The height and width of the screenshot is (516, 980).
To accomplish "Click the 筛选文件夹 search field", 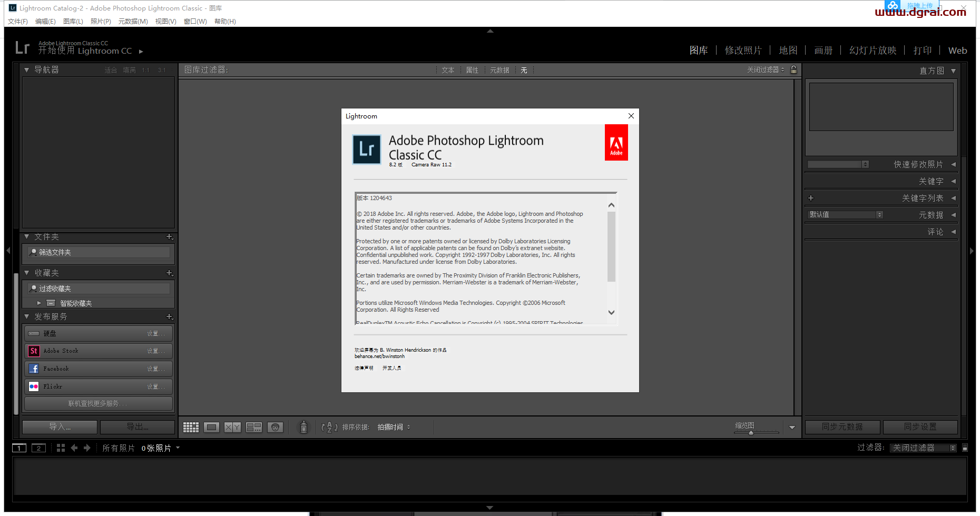I will pos(99,253).
